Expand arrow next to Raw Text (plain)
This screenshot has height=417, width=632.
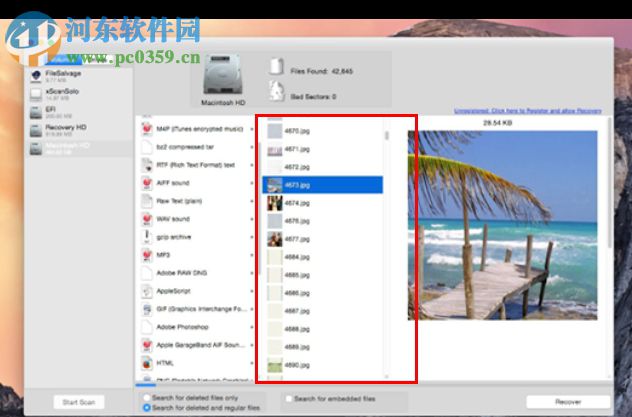252,201
